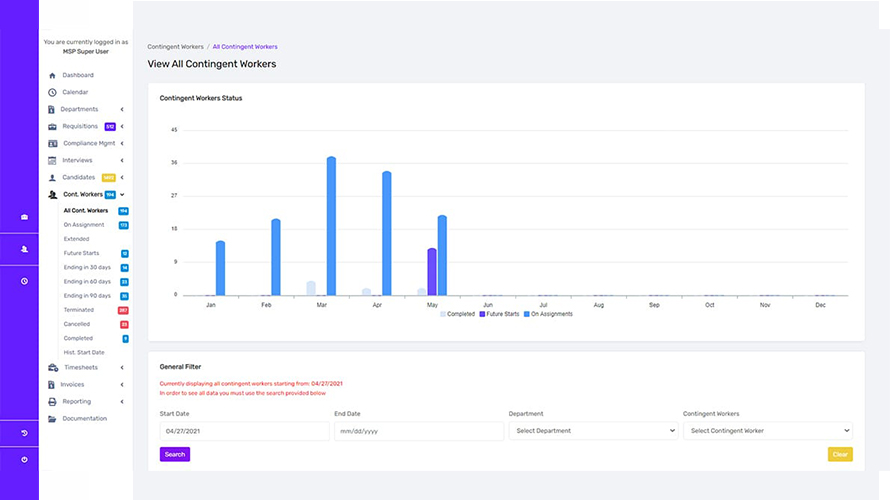
Task: Click the Reporting printer icon
Action: coord(52,402)
